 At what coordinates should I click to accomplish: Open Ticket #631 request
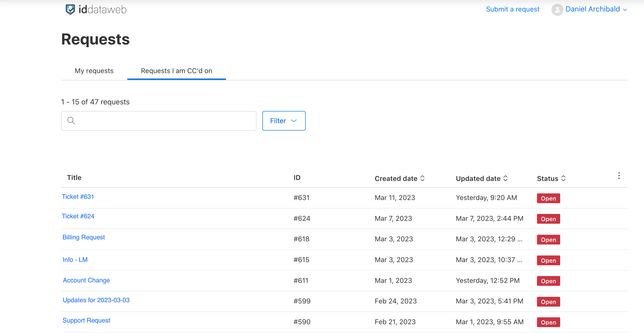(78, 197)
